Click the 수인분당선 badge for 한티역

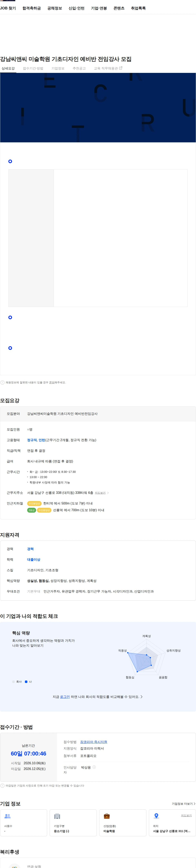coord(34,503)
